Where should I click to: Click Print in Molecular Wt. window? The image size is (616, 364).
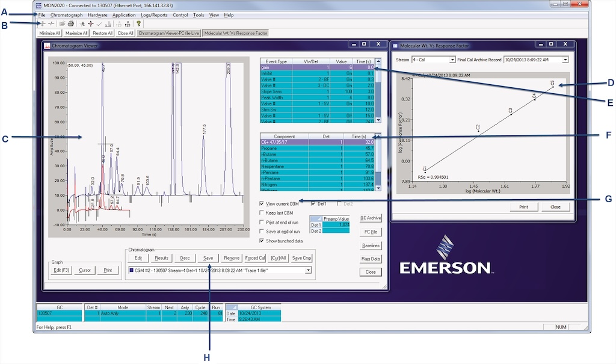(524, 207)
